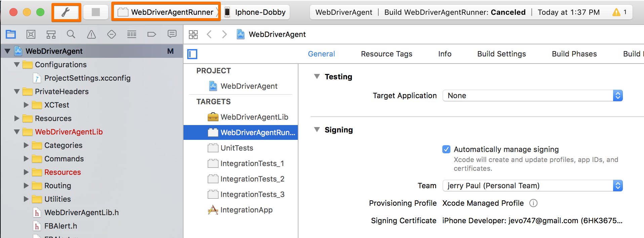Expand the XCTest folder
The height and width of the screenshot is (238, 644).
[x=26, y=105]
